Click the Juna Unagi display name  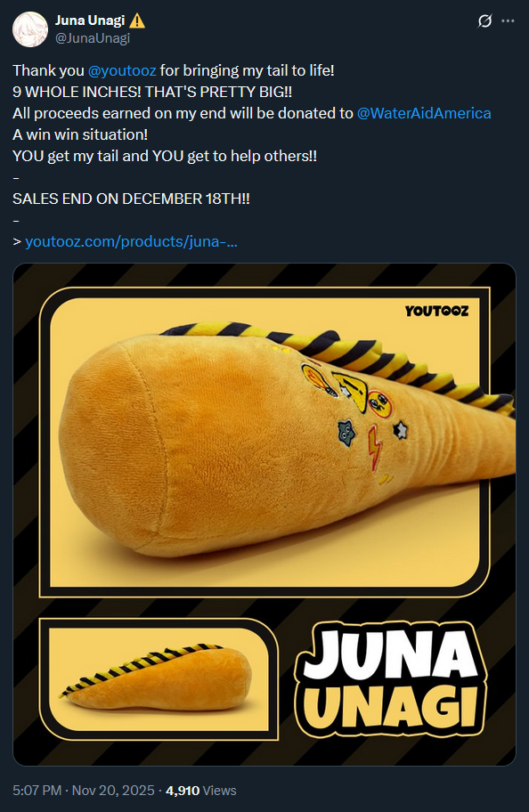90,20
